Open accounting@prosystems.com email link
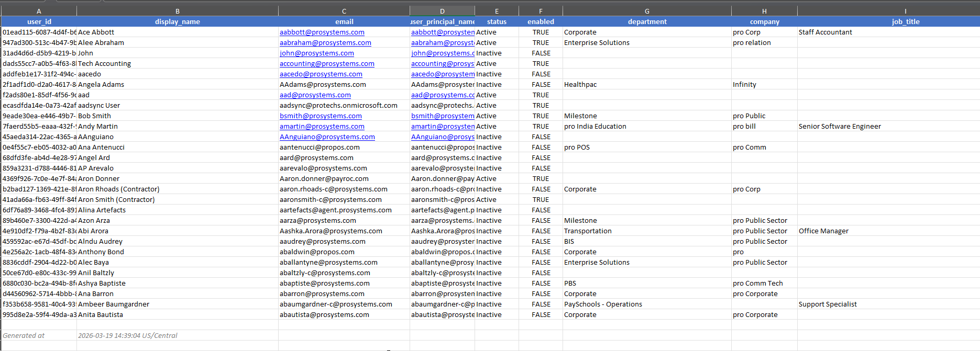 tap(327, 63)
